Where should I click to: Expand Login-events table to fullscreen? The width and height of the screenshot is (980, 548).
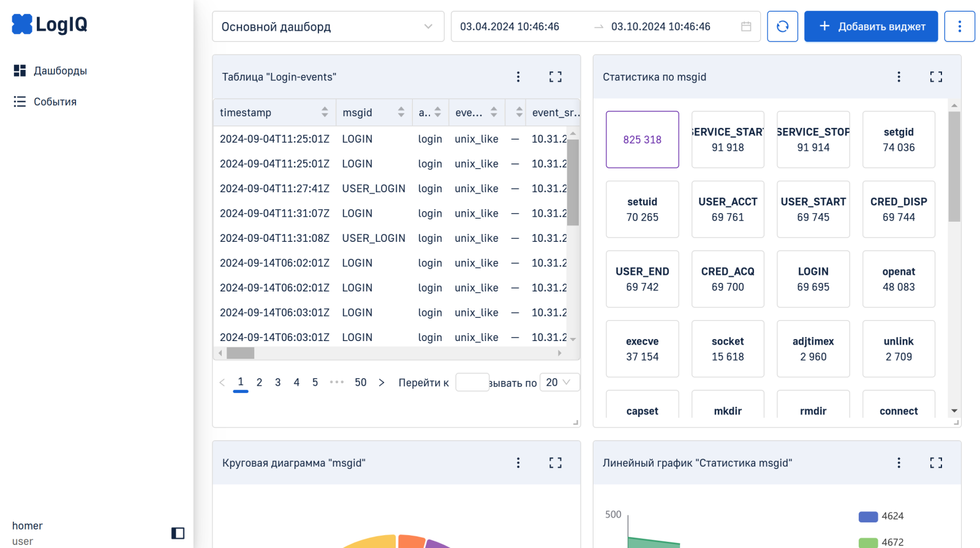pos(555,77)
